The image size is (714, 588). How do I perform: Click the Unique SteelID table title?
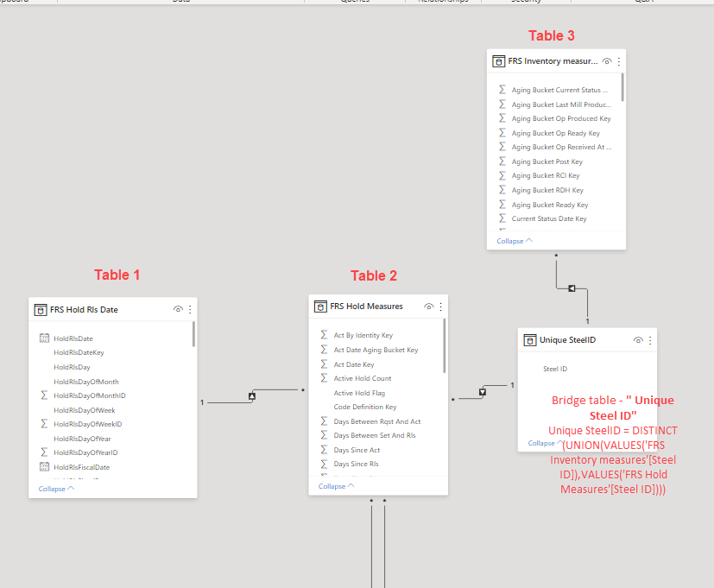click(567, 340)
